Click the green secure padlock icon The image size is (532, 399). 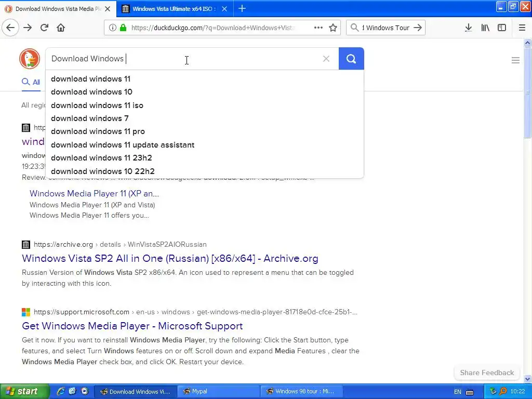tap(123, 28)
